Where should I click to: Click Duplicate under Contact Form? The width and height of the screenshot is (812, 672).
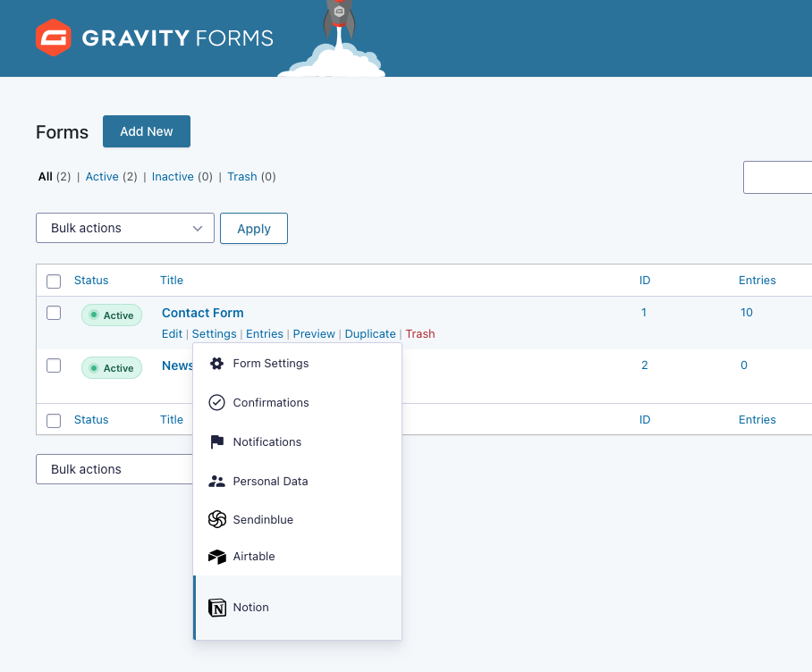pos(370,333)
